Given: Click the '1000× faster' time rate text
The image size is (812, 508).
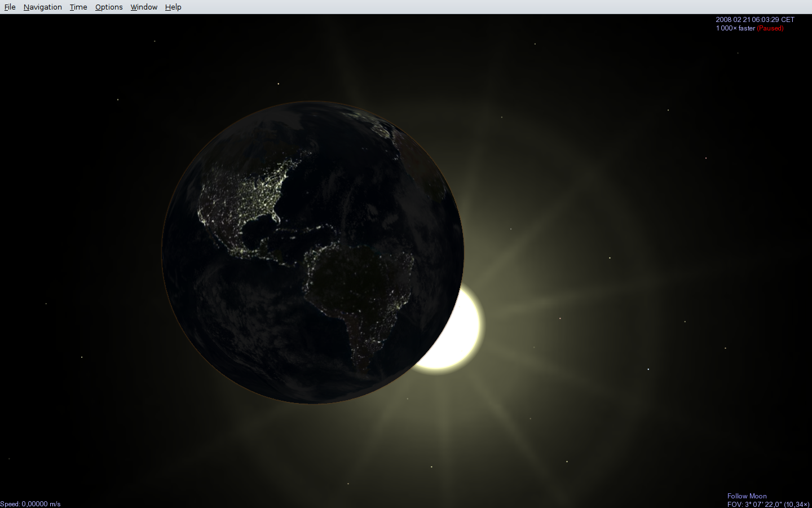Looking at the screenshot, I should pos(735,28).
